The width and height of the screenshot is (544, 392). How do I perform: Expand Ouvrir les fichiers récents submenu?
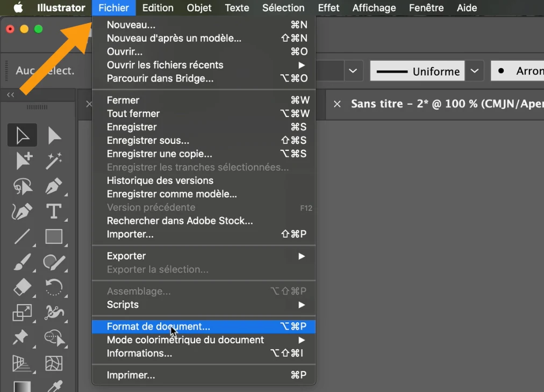point(204,65)
